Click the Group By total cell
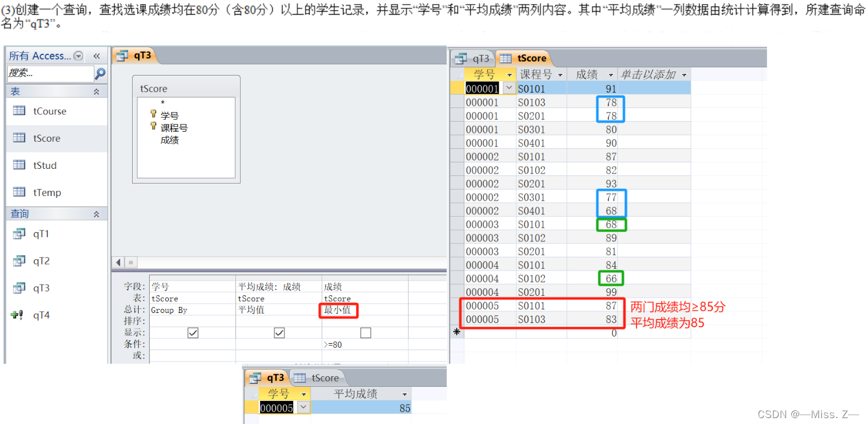Viewport: 868px width, 424px height. click(x=192, y=310)
